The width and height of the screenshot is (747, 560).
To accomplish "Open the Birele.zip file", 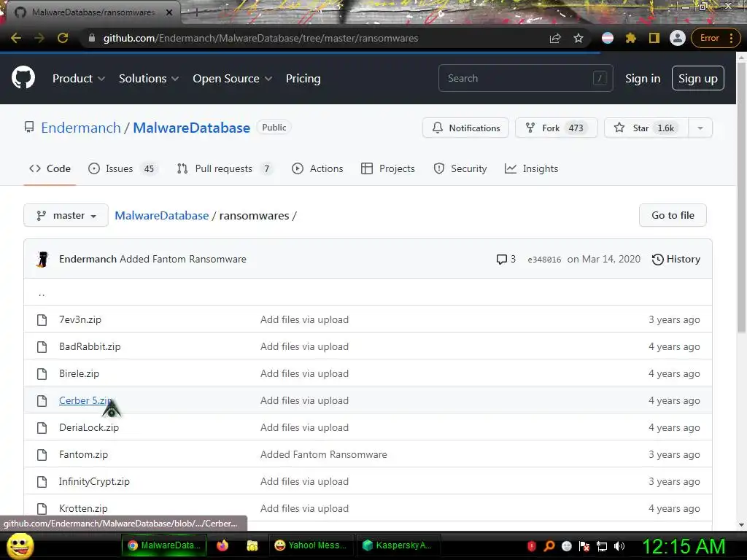I will 79,374.
